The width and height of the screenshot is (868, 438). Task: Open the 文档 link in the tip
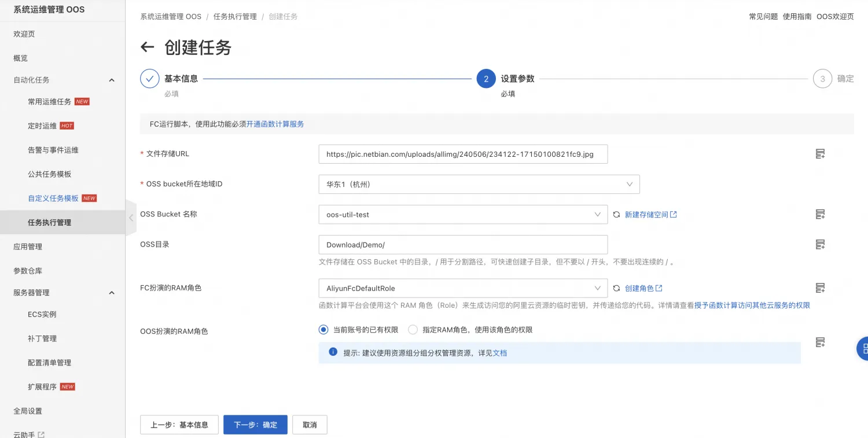coord(499,352)
